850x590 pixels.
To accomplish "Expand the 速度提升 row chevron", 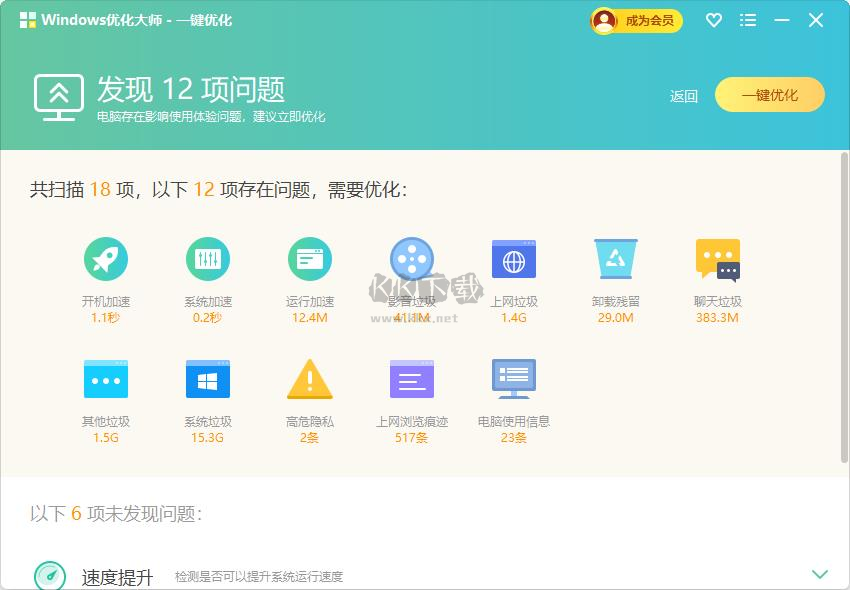I will point(820,574).
